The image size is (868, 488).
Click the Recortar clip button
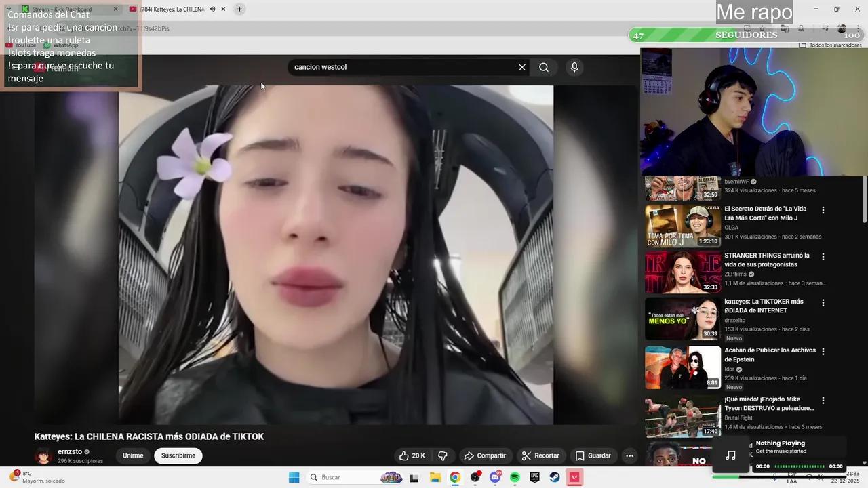pos(540,455)
